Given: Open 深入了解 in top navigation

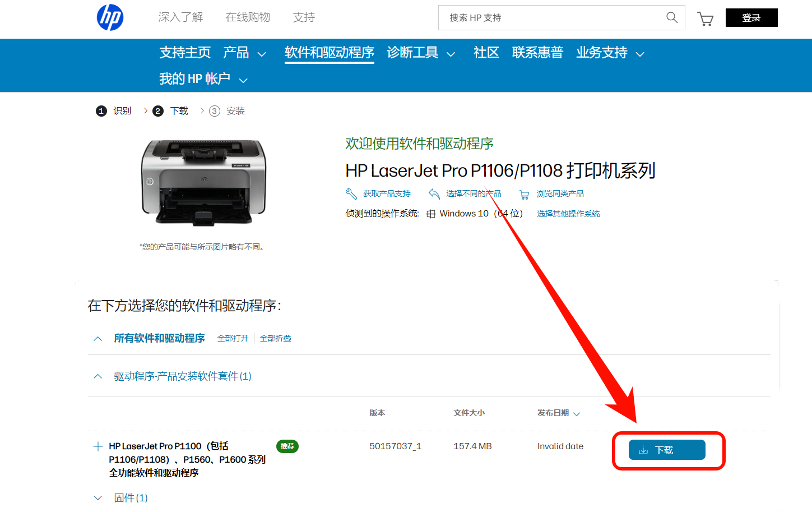Looking at the screenshot, I should pyautogui.click(x=180, y=17).
